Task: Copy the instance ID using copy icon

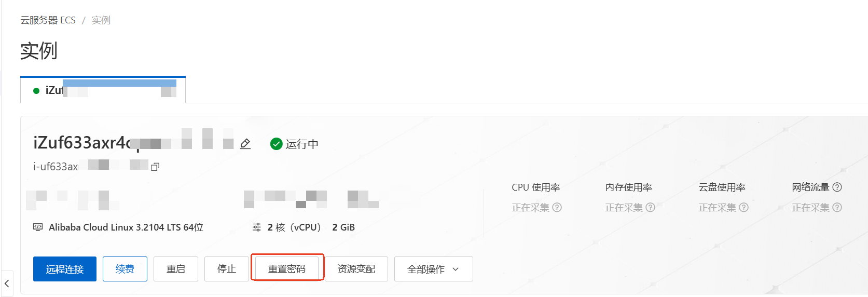Action: [x=155, y=167]
